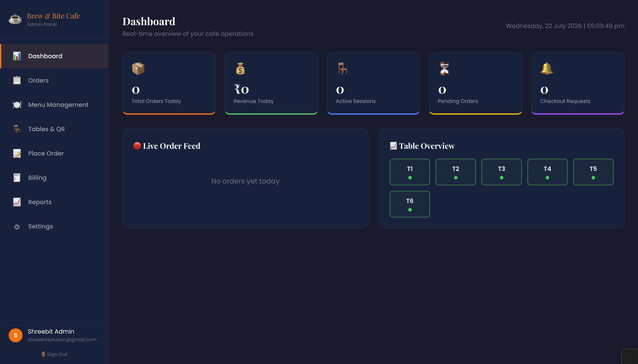Viewport: 638px width, 364px height.
Task: Click the Reports chart icon
Action: click(17, 202)
